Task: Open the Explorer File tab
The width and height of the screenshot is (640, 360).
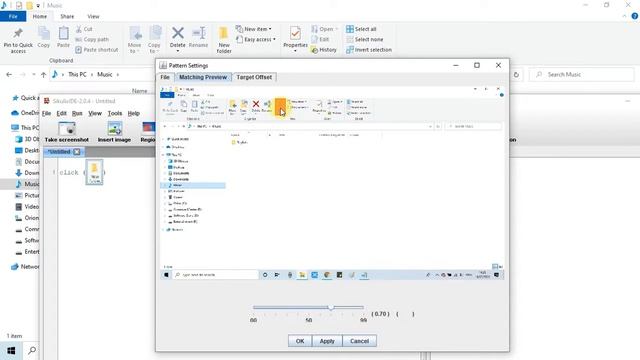Action: [x=13, y=16]
